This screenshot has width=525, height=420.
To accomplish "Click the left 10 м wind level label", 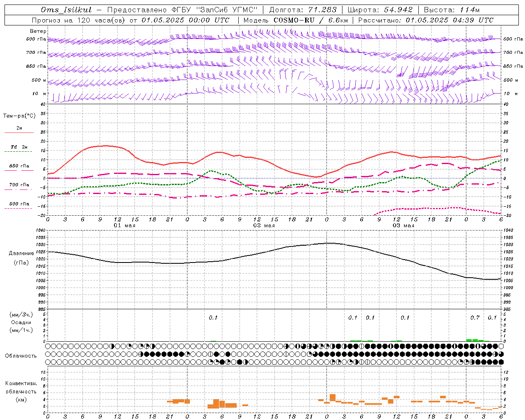I will (39, 94).
